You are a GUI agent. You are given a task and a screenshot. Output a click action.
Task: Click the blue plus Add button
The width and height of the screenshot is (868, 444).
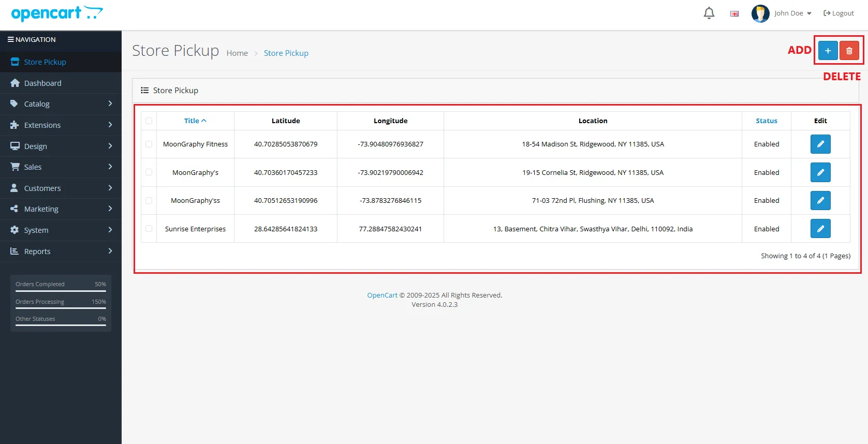[x=828, y=51]
